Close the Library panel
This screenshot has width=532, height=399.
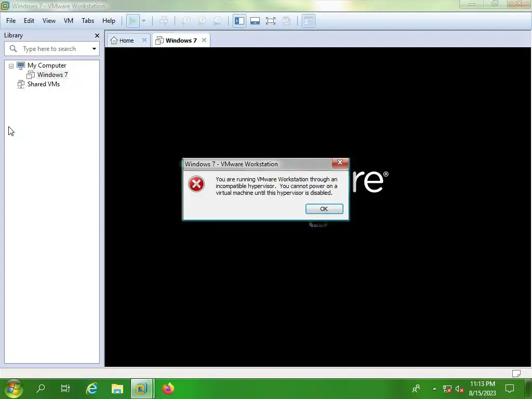point(97,35)
